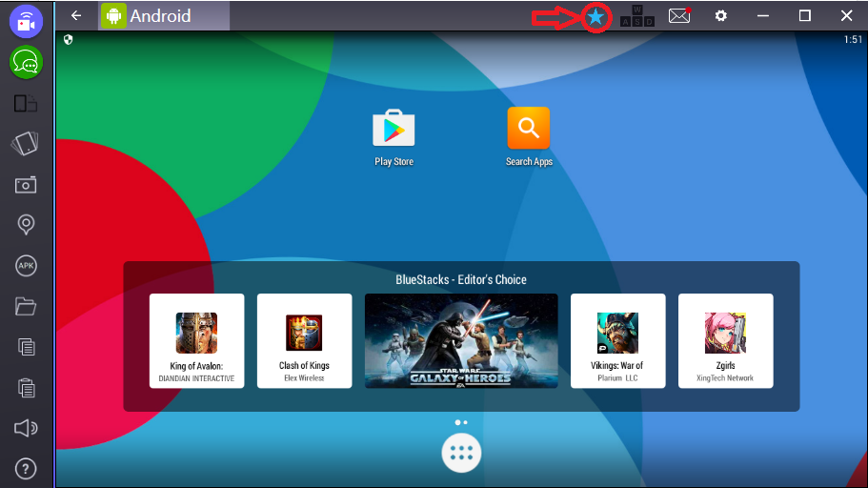The width and height of the screenshot is (868, 488).
Task: Toggle the volume speaker icon
Action: 26,428
